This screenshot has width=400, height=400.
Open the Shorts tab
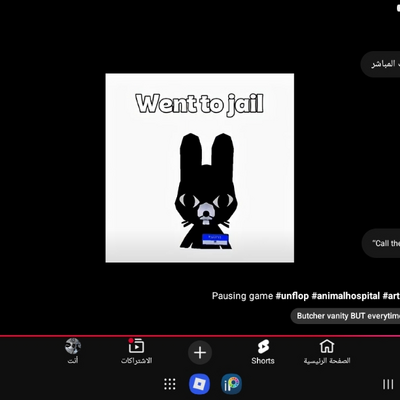[263, 353]
